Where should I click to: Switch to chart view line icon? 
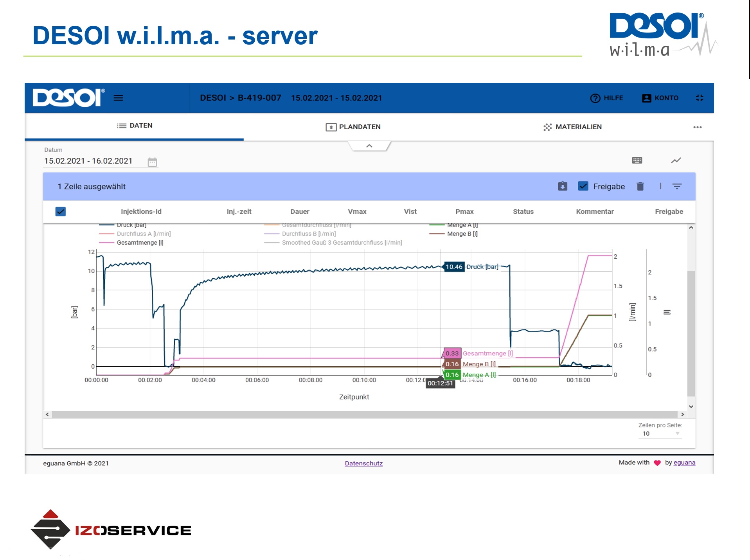(x=676, y=160)
